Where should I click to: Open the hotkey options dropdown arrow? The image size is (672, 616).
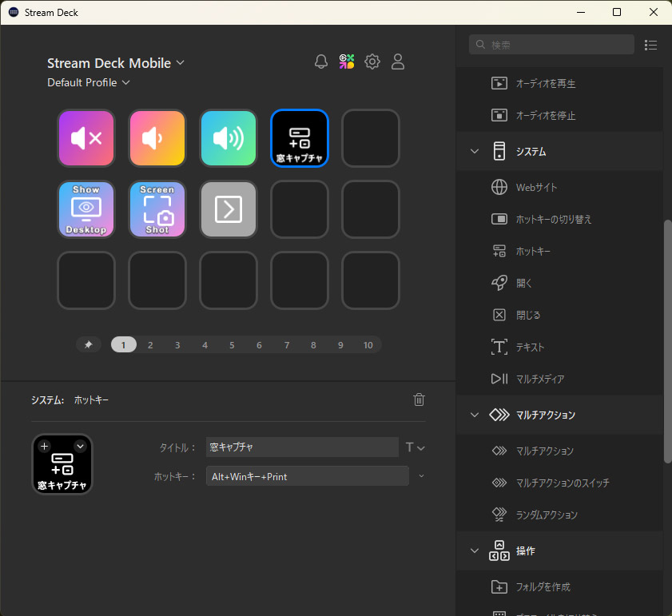[x=421, y=476]
